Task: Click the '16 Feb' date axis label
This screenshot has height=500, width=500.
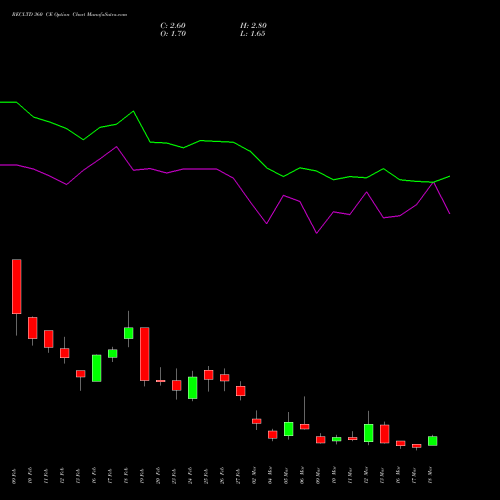Action: (x=94, y=476)
